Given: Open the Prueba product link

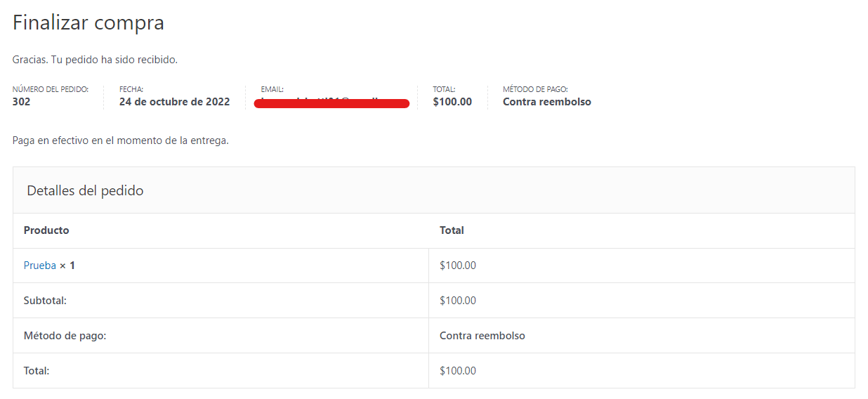Looking at the screenshot, I should [x=40, y=266].
